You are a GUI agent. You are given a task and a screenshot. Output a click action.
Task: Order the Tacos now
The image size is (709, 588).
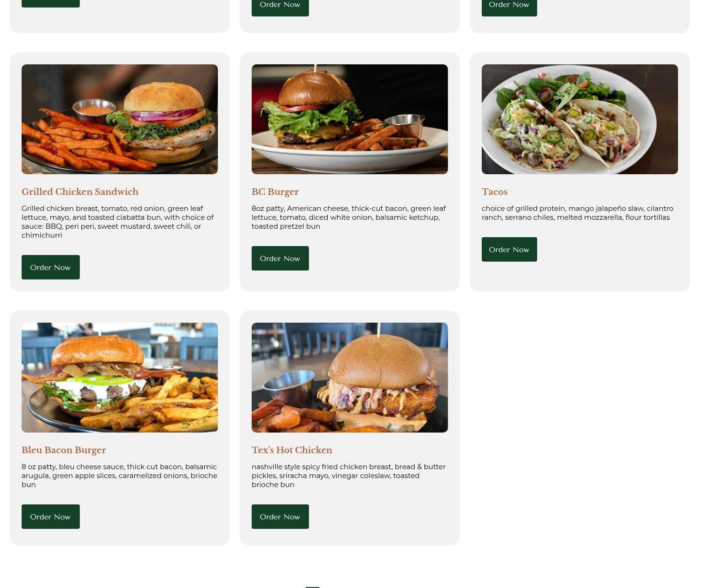509,249
